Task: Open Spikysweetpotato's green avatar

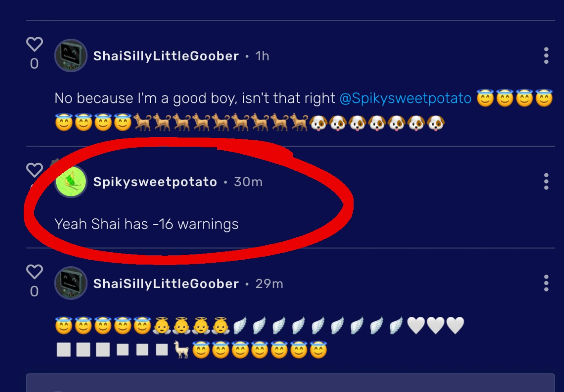Action: (x=71, y=181)
